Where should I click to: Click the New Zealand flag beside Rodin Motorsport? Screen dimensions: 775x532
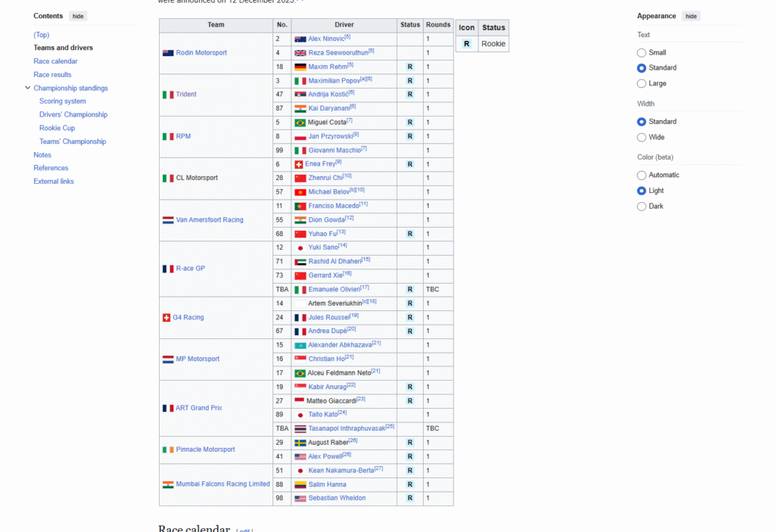point(168,53)
